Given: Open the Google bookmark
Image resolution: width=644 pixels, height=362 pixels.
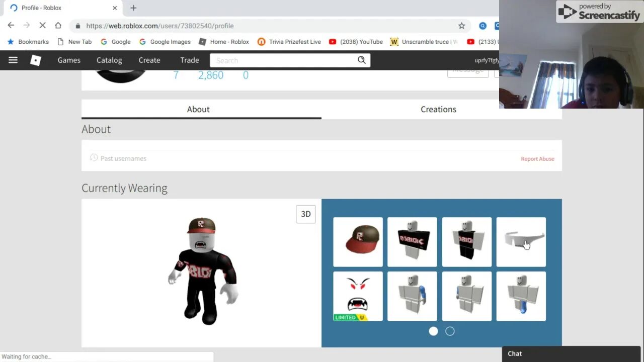Looking at the screenshot, I should (x=116, y=42).
